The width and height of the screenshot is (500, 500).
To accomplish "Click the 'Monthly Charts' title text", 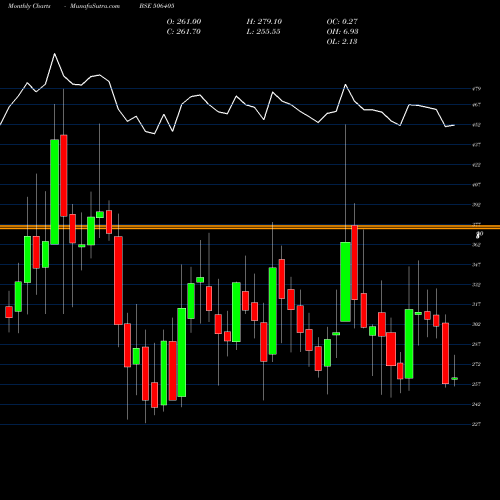I will [x=29, y=6].
